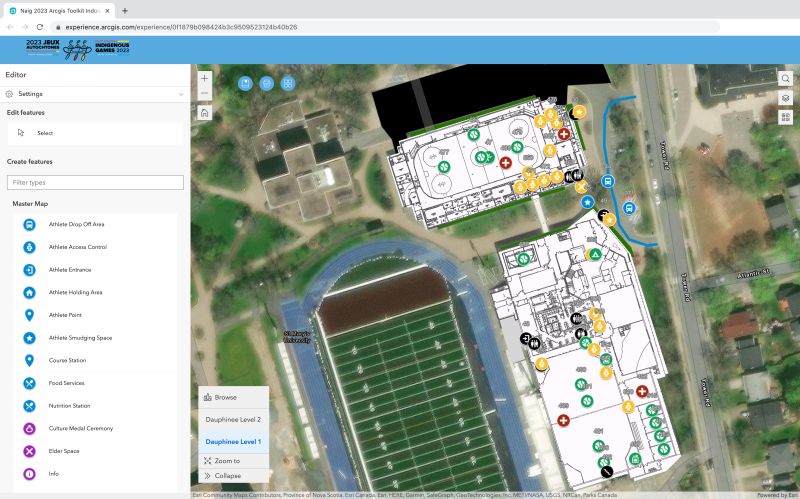Open a new browser tab

[124, 10]
